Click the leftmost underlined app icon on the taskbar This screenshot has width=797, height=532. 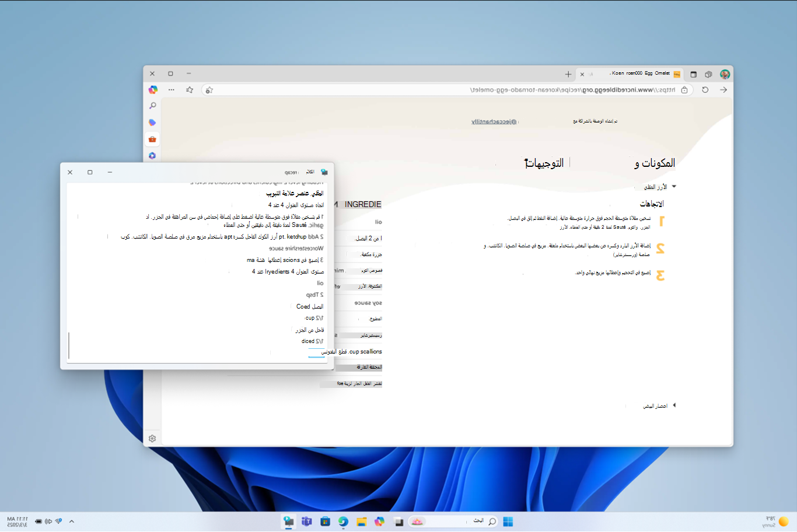[288, 521]
